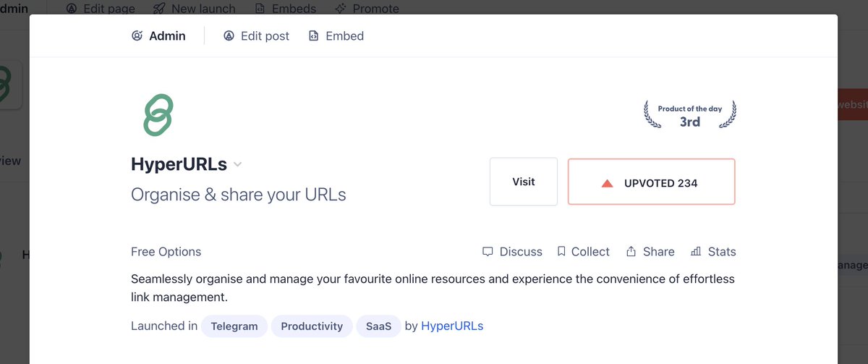Open Stats with the bar chart icon
The image size is (868, 364).
pyautogui.click(x=713, y=252)
